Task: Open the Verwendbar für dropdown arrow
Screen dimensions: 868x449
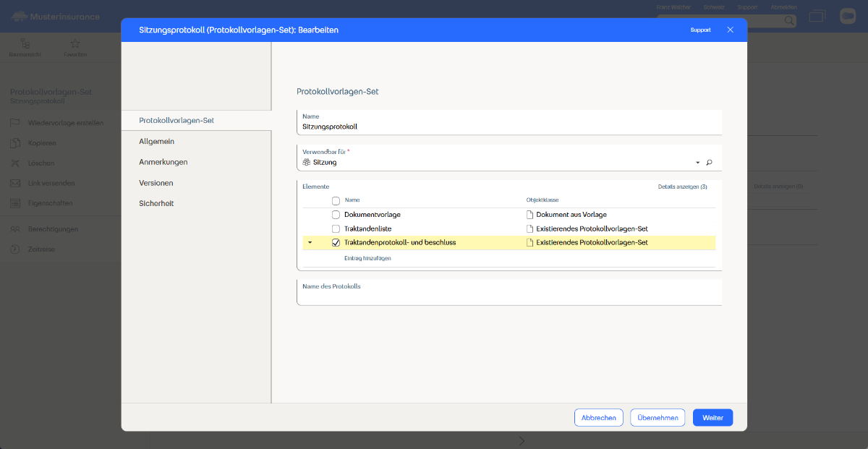Action: point(697,163)
